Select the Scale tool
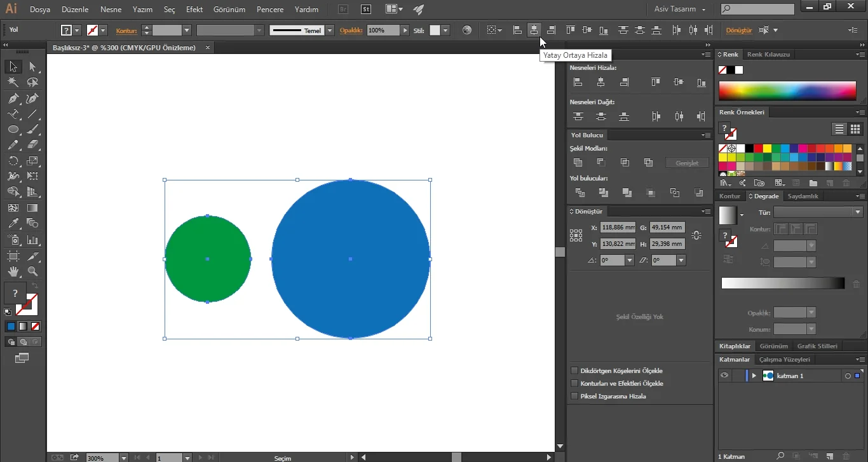This screenshot has height=462, width=868. [x=32, y=161]
